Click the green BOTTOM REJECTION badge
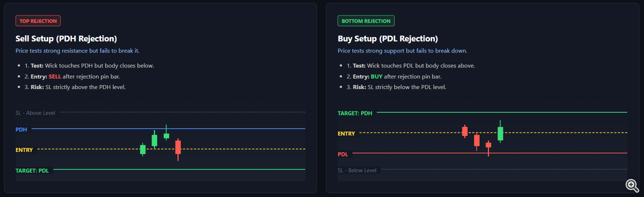The image size is (644, 197). pos(366,21)
